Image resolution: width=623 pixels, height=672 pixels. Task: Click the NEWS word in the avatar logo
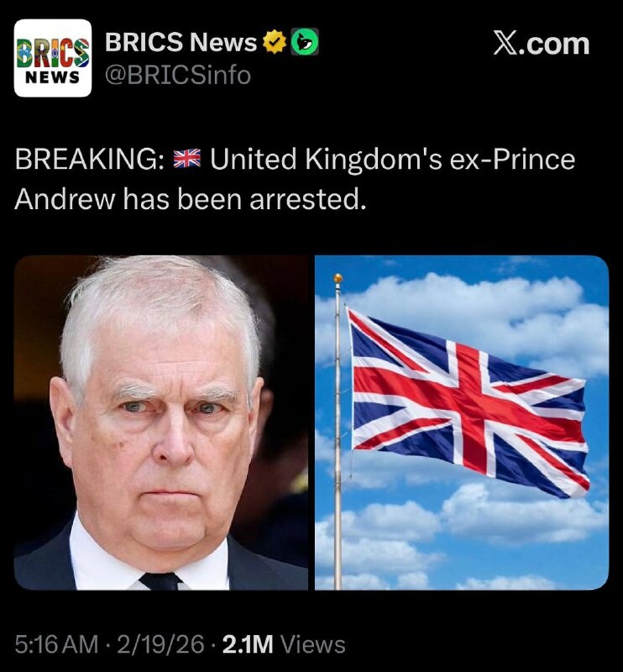tap(53, 77)
